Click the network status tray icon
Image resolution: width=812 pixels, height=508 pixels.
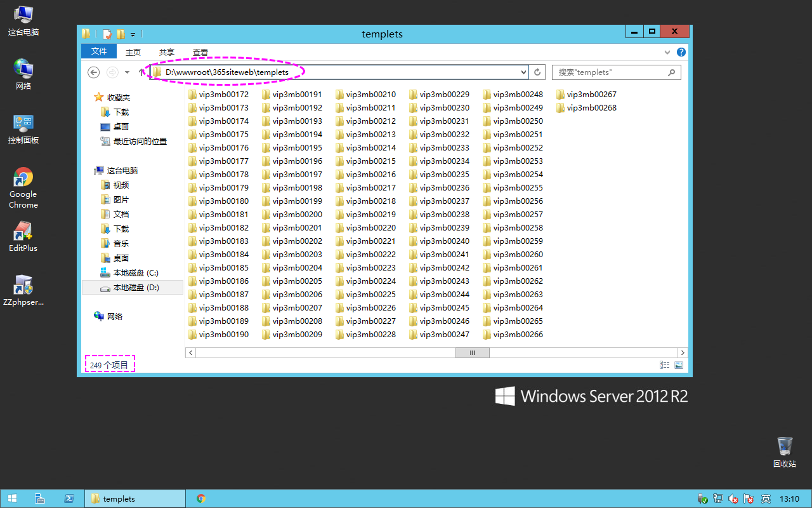(718, 498)
